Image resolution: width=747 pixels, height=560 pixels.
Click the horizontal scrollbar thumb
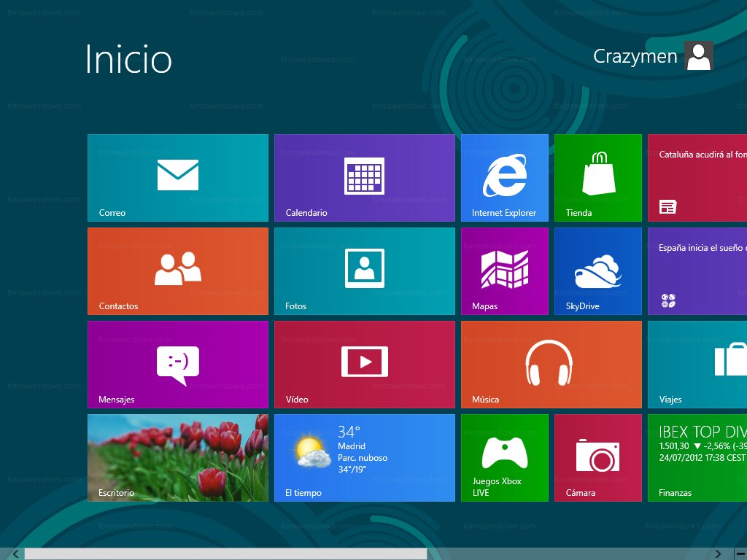pos(226,554)
